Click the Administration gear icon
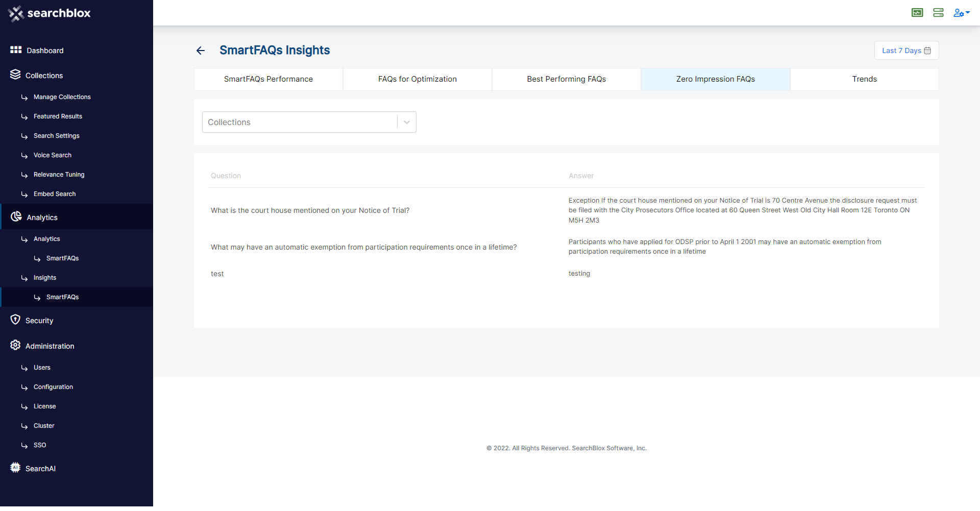Viewport: 980px width, 511px height. pos(15,345)
